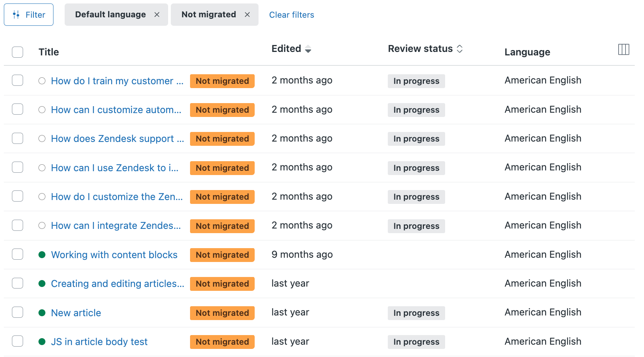
Task: Click In progress badge for JS in article row
Action: (416, 342)
